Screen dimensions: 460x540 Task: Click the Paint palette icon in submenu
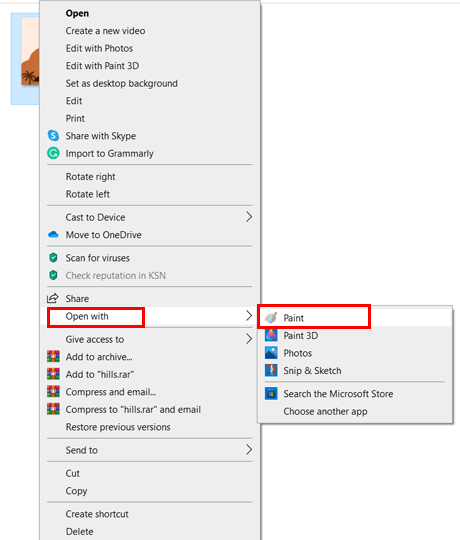271,318
